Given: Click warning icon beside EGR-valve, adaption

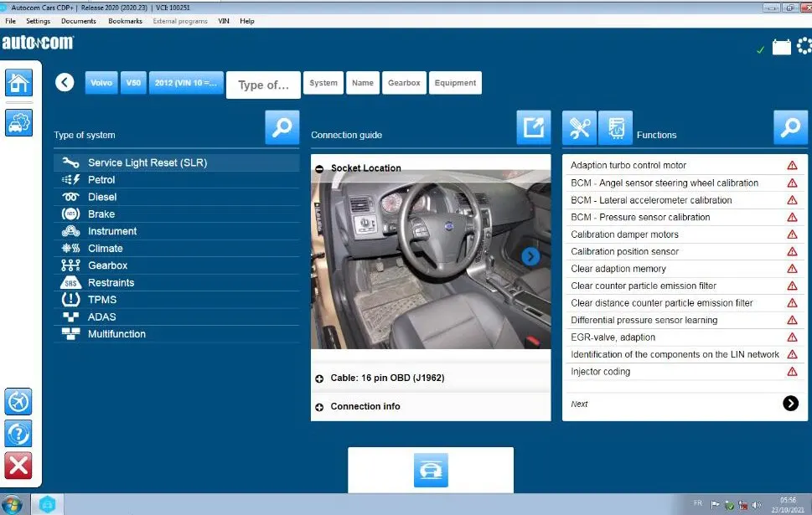Looking at the screenshot, I should click(793, 337).
